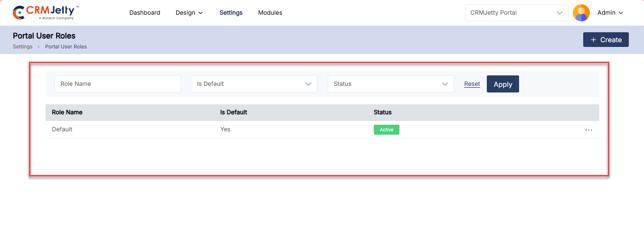The image size is (644, 248).
Task: Click the Role Name column header
Action: point(67,112)
